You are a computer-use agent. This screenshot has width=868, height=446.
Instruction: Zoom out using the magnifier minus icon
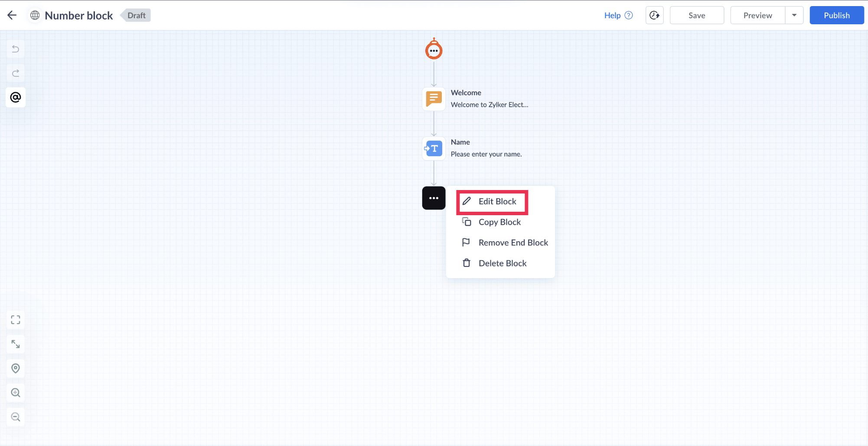click(16, 417)
